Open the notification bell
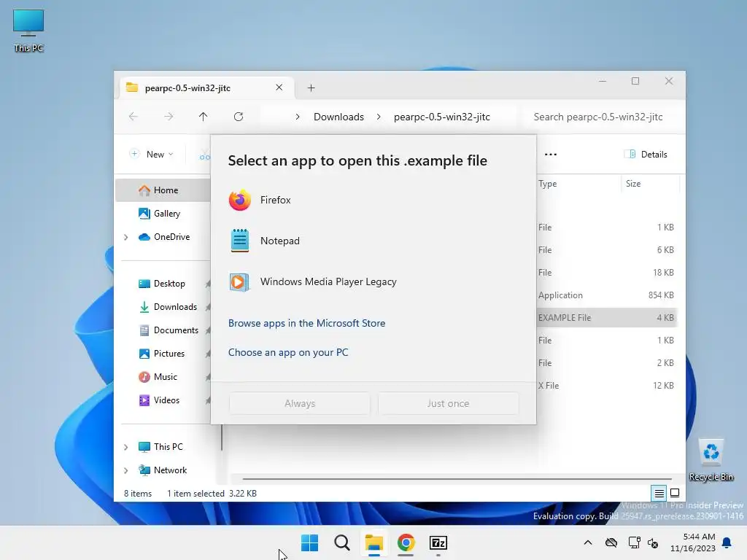This screenshot has height=560, width=747. 727,542
